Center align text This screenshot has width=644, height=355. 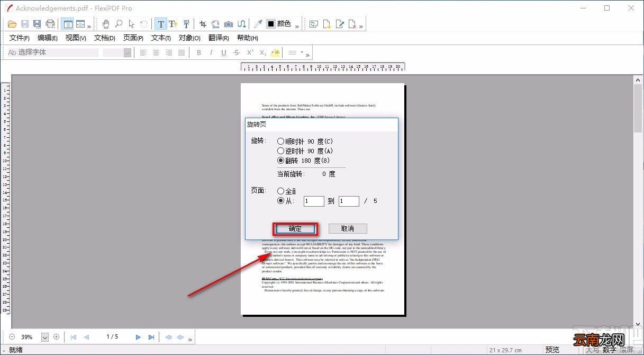tap(156, 52)
